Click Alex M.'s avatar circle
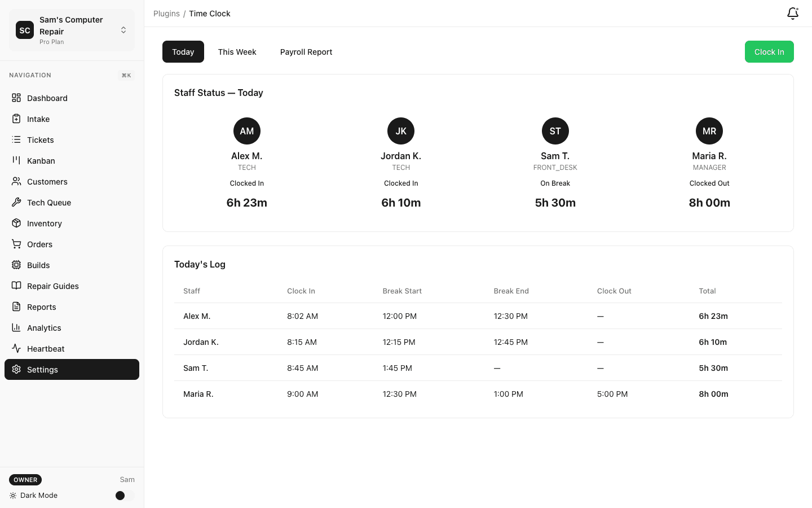The image size is (812, 508). coord(246,130)
